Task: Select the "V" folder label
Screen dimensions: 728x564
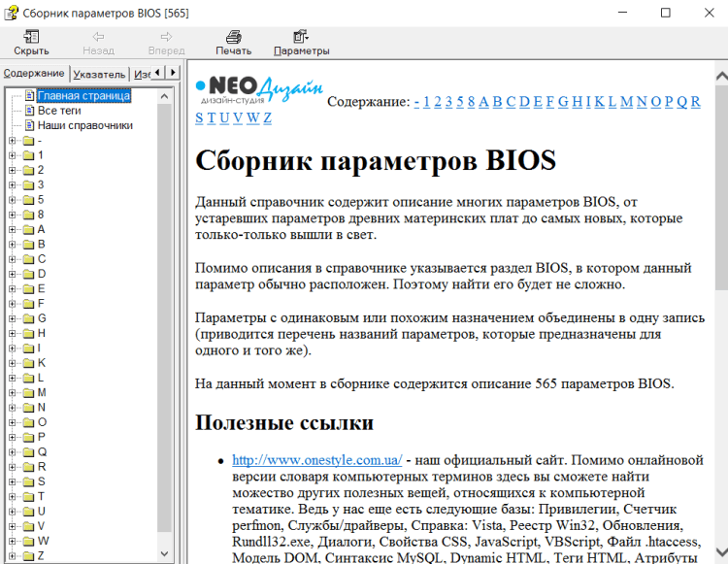Action: (x=42, y=526)
